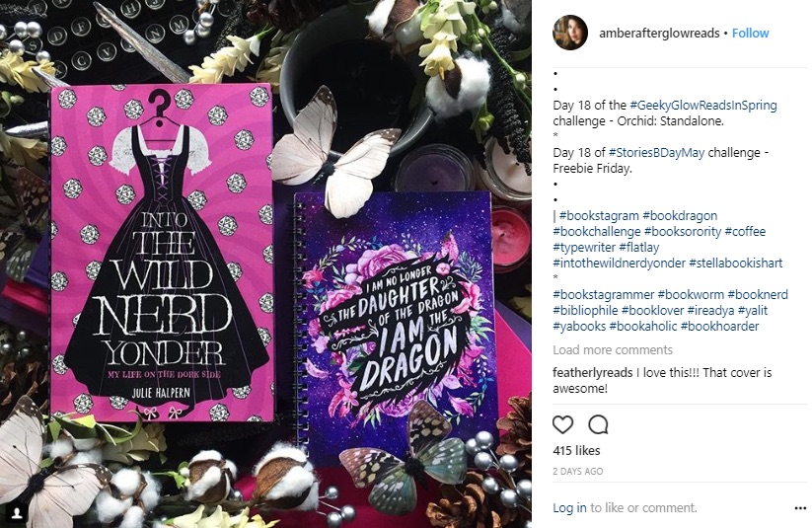Open amberafterglowreads profile picture
The width and height of the screenshot is (812, 528).
coord(570,33)
